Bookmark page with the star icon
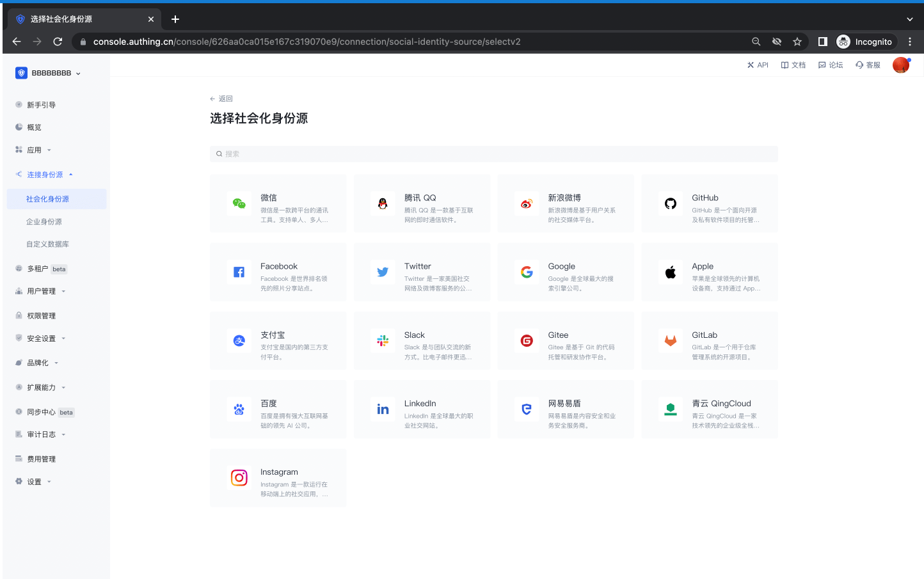Image resolution: width=924 pixels, height=579 pixels. (x=797, y=42)
